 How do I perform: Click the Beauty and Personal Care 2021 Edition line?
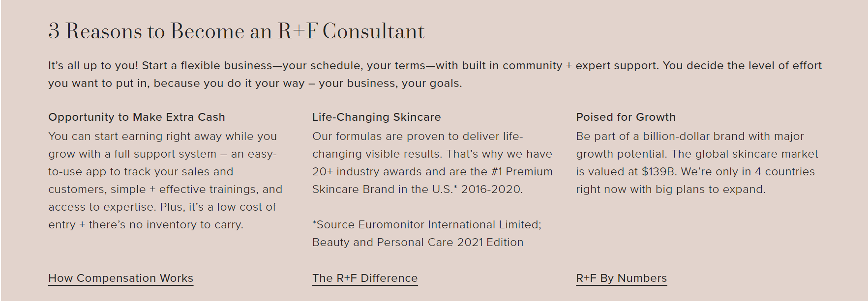click(x=418, y=242)
